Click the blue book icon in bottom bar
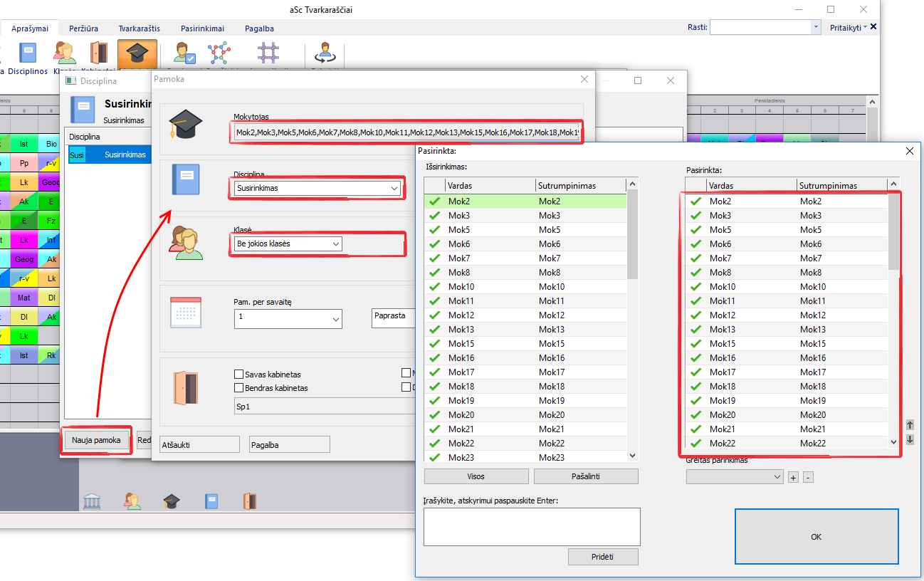The width and height of the screenshot is (924, 581). click(x=211, y=501)
